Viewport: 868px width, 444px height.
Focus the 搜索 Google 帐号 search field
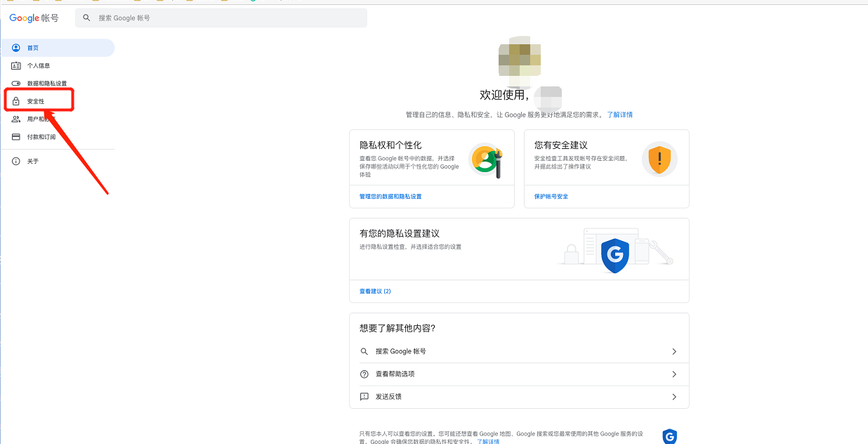(x=221, y=18)
